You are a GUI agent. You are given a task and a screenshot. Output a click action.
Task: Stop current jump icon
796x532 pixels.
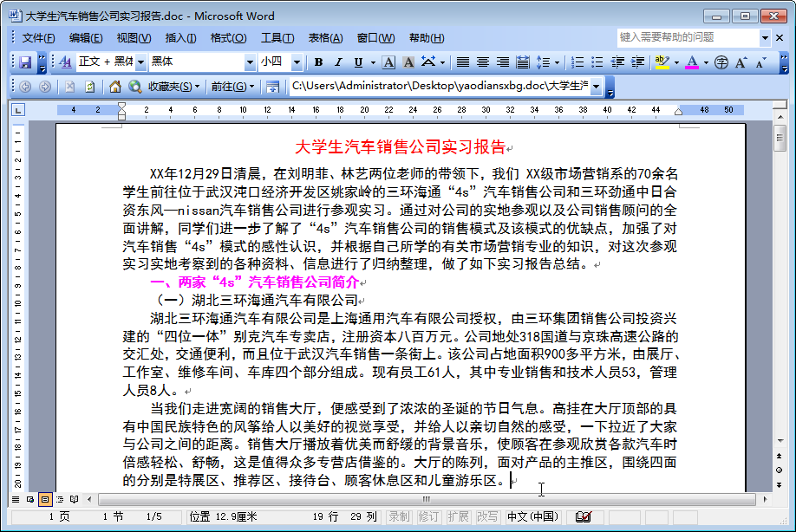tap(70, 87)
